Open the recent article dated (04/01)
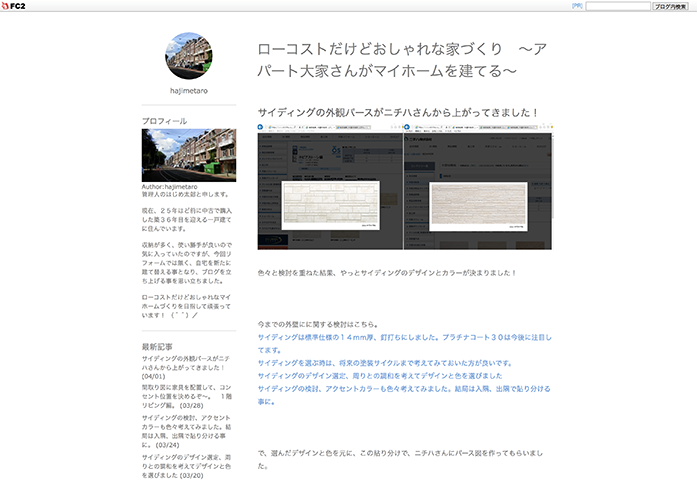Screen dimensions: 697x481 pos(186,367)
